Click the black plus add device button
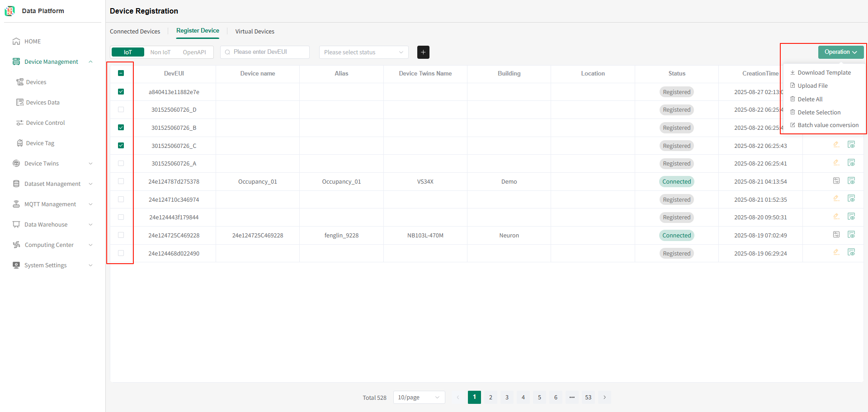Screen dimensions: 868x412 click(423, 52)
